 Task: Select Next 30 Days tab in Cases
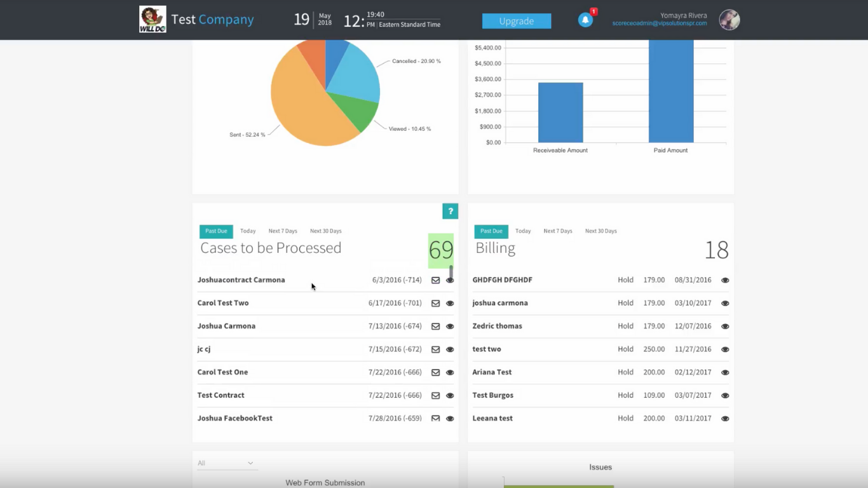pyautogui.click(x=325, y=231)
